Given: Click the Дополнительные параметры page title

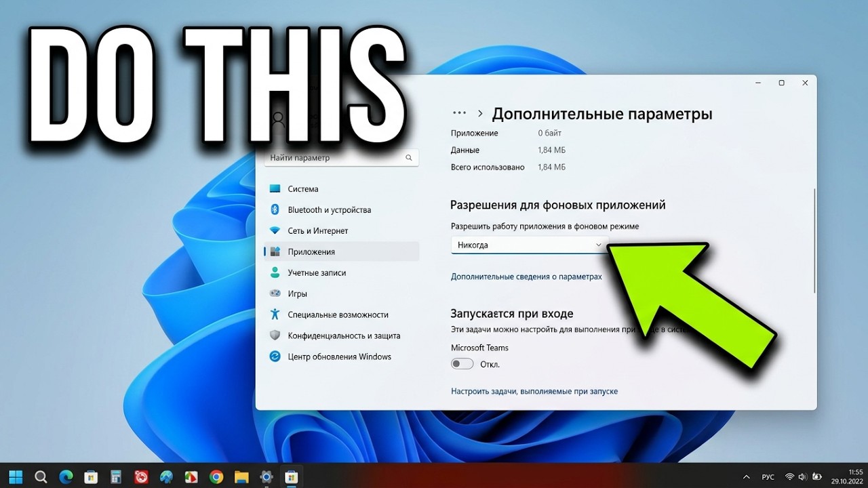Looking at the screenshot, I should 602,114.
